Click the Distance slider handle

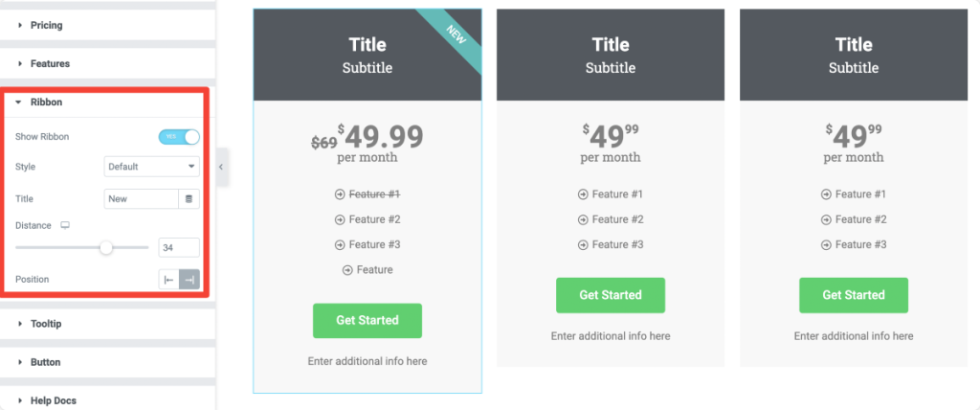(106, 248)
